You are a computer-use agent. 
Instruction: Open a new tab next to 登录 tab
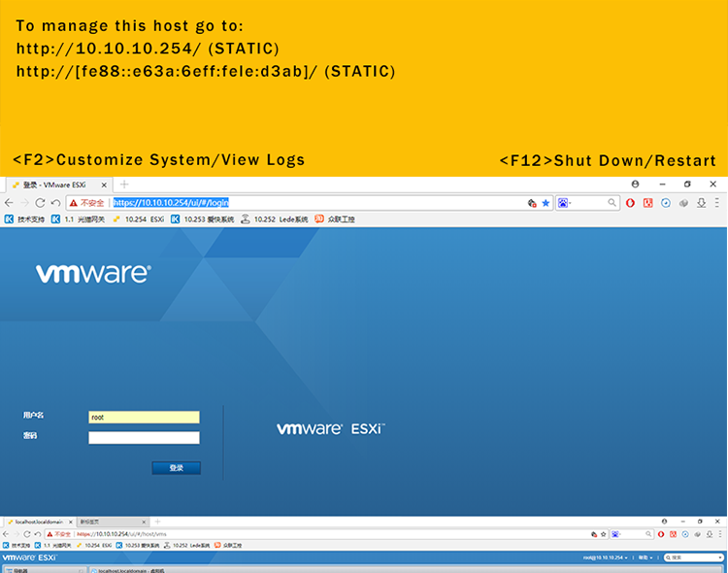[124, 185]
